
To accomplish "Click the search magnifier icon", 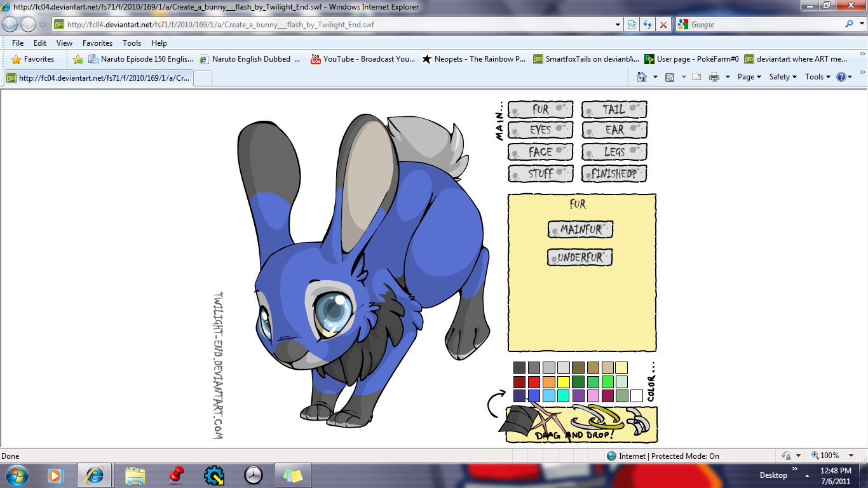I will click(x=850, y=24).
